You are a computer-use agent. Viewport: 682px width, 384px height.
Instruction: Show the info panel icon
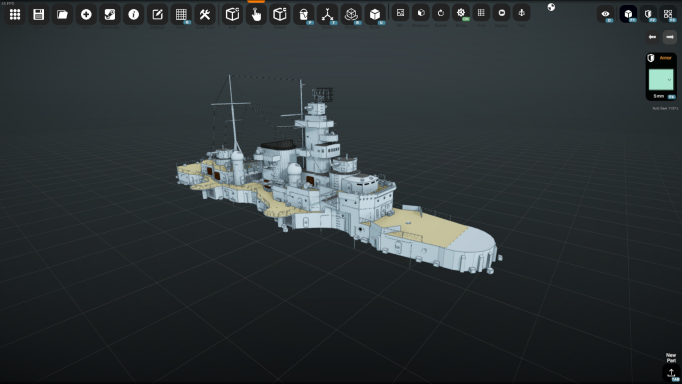(x=134, y=14)
